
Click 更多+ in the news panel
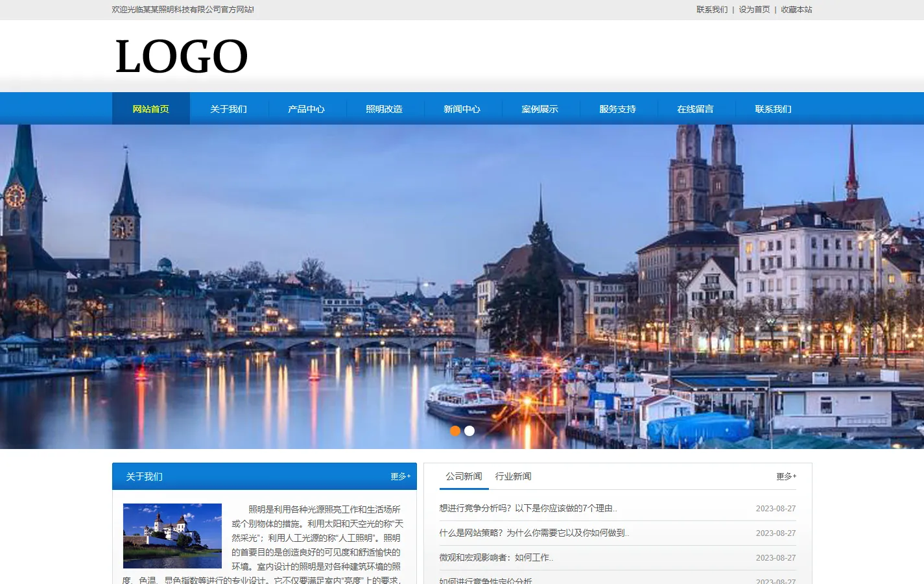pyautogui.click(x=787, y=476)
